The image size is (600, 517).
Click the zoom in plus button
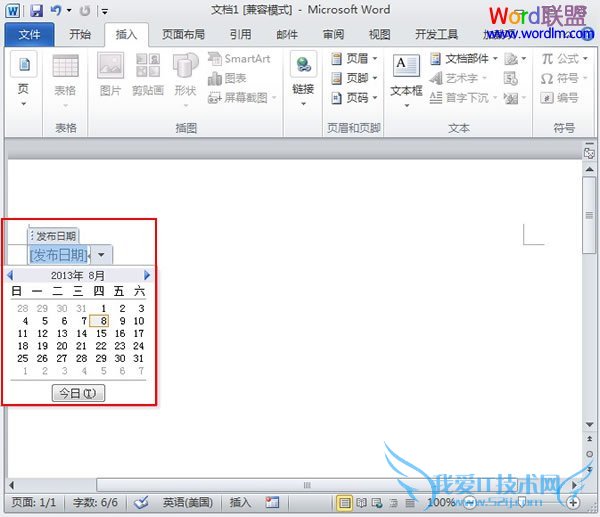[573, 502]
